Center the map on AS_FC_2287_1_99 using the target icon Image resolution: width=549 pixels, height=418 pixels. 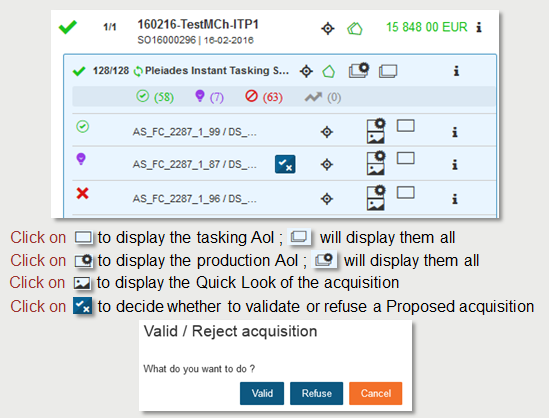click(x=327, y=132)
